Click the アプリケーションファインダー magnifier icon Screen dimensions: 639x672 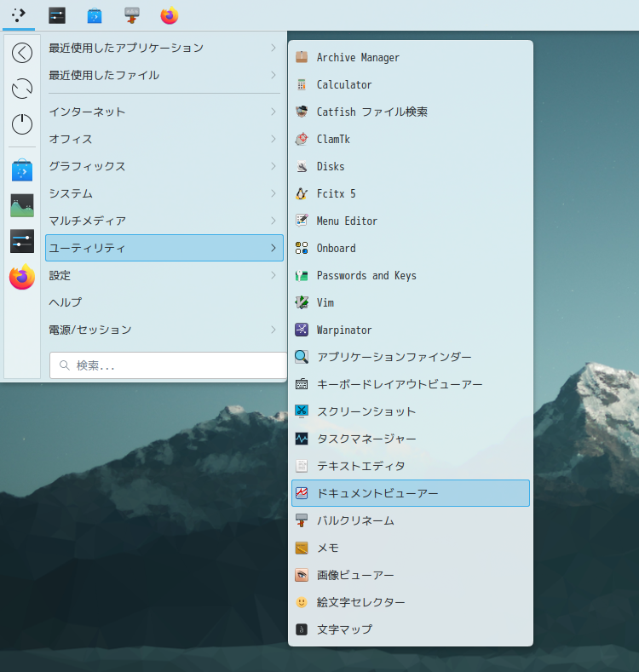[x=302, y=357]
